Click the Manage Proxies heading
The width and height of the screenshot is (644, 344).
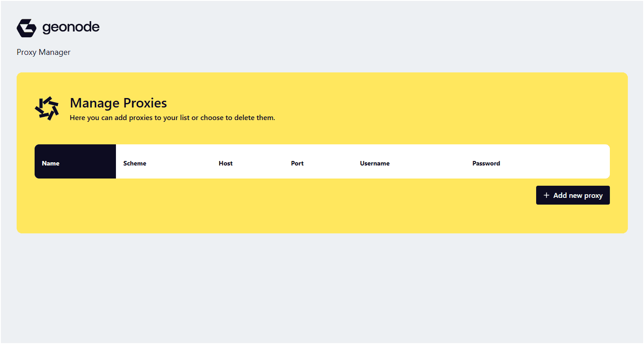[x=118, y=103]
